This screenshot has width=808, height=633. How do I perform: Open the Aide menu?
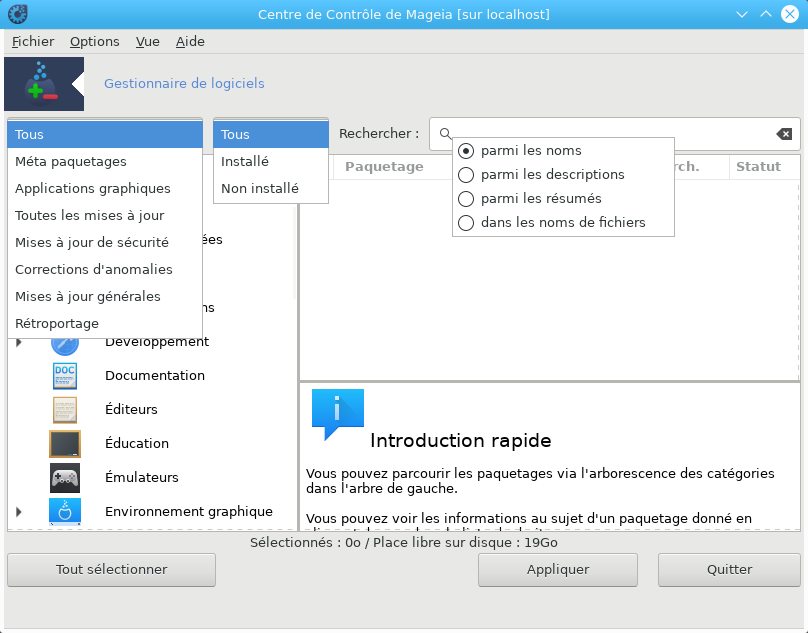coord(190,41)
